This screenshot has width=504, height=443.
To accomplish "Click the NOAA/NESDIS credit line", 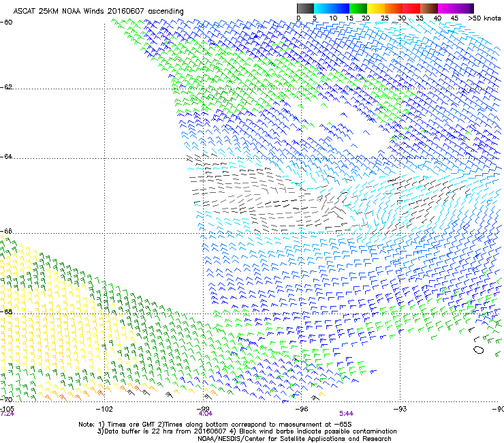I will click(294, 439).
